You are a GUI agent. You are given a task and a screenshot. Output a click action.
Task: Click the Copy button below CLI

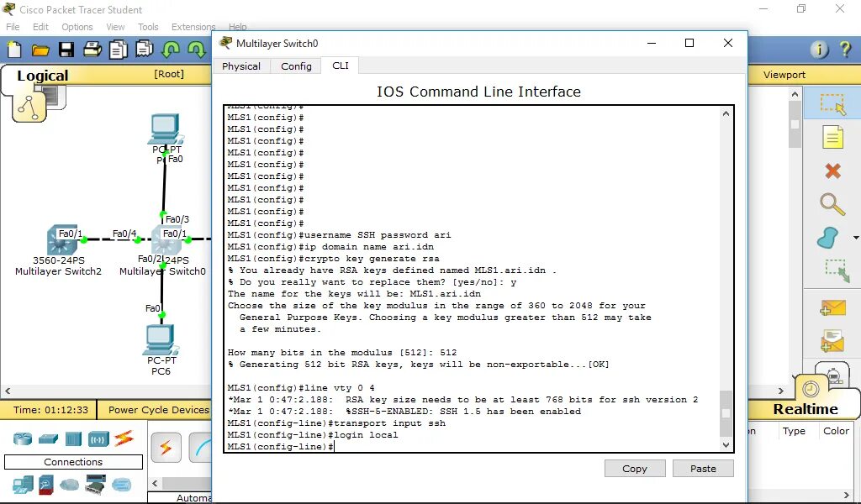(635, 469)
